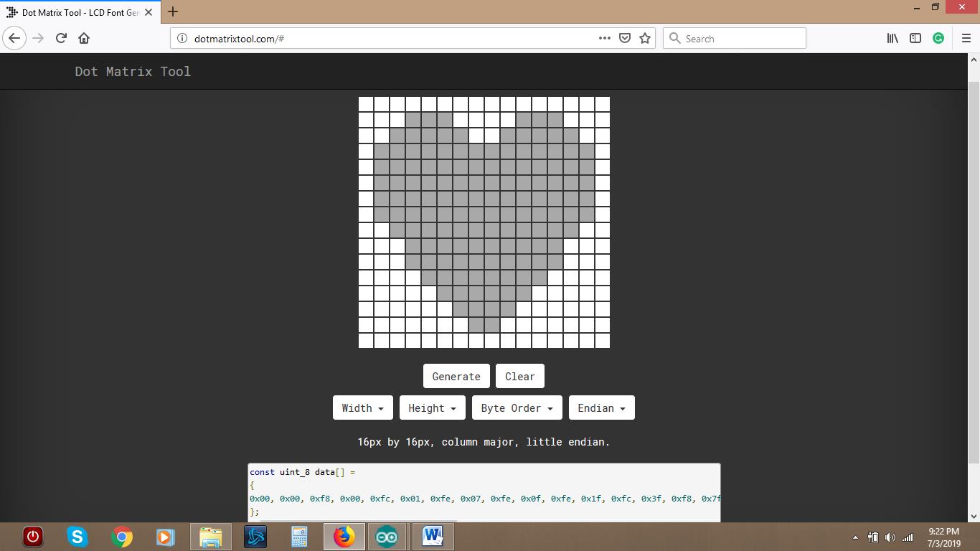
Task: Open a new browser tab
Action: click(172, 11)
